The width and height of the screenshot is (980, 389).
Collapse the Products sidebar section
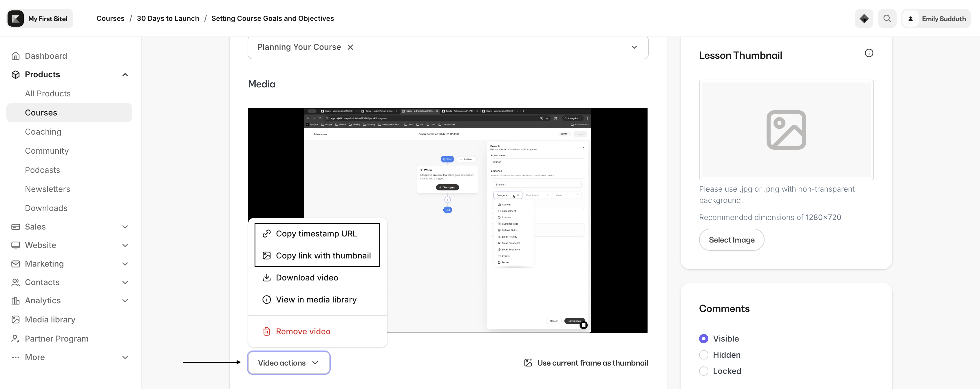(x=125, y=75)
